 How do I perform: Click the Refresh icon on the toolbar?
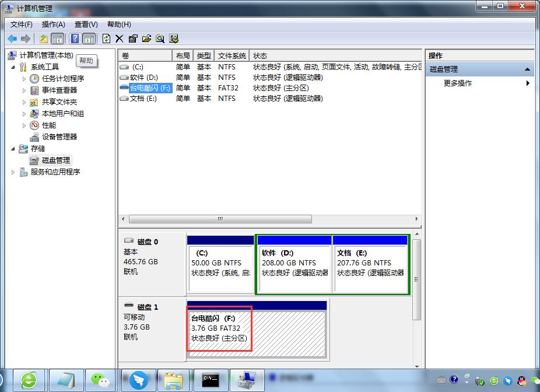[106, 38]
